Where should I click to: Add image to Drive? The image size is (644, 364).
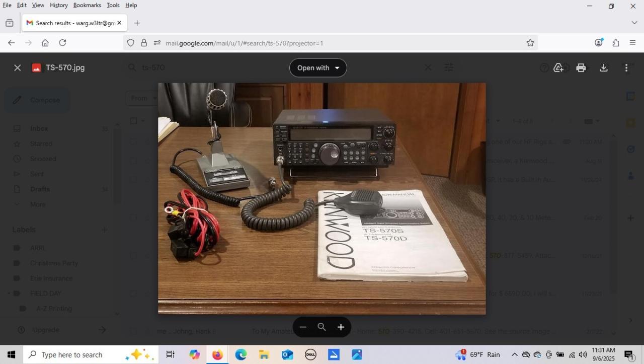click(558, 68)
